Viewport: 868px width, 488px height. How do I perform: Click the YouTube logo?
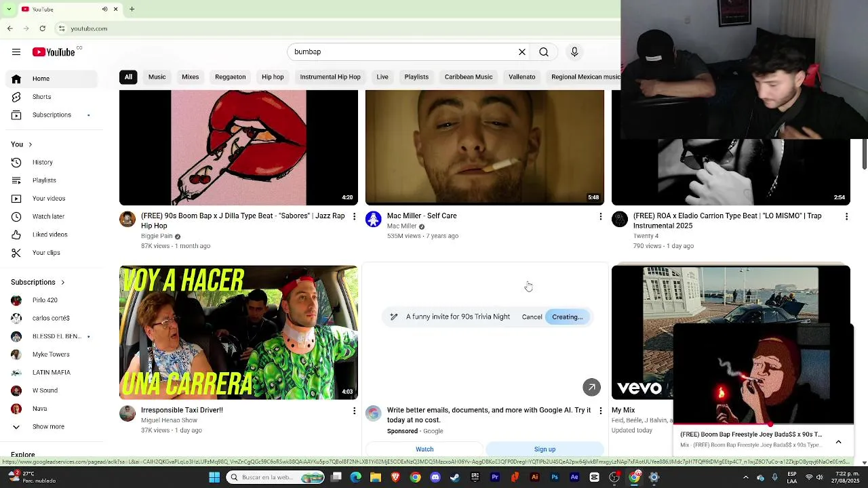click(54, 52)
